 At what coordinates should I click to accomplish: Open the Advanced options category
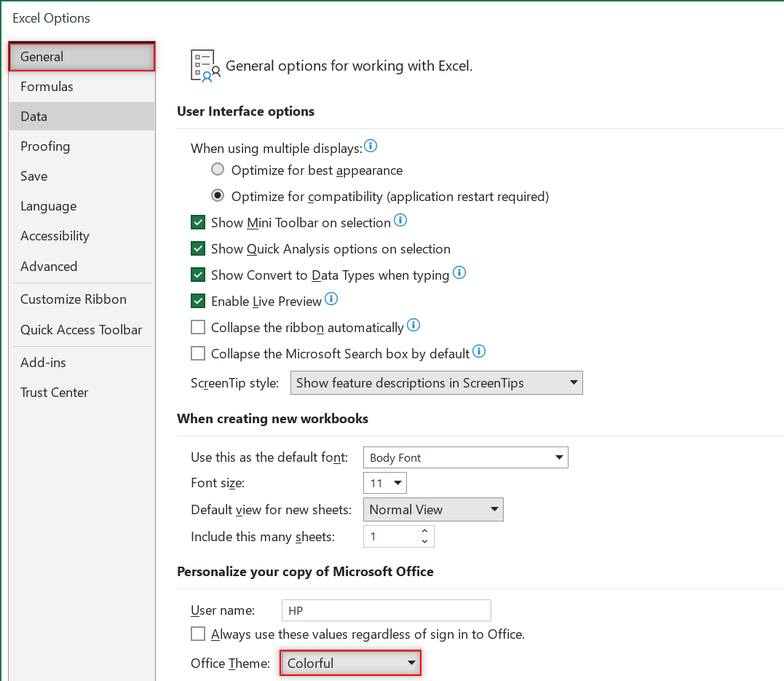click(x=82, y=266)
